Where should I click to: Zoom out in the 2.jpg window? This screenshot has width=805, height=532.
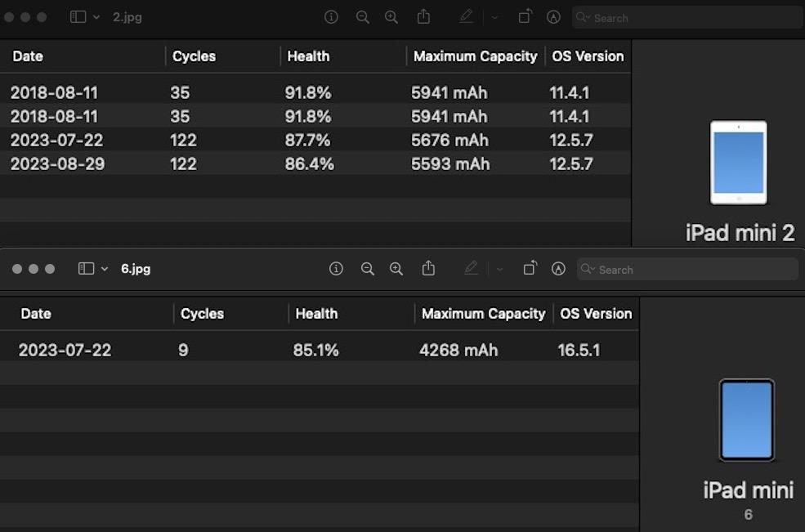[x=363, y=17]
